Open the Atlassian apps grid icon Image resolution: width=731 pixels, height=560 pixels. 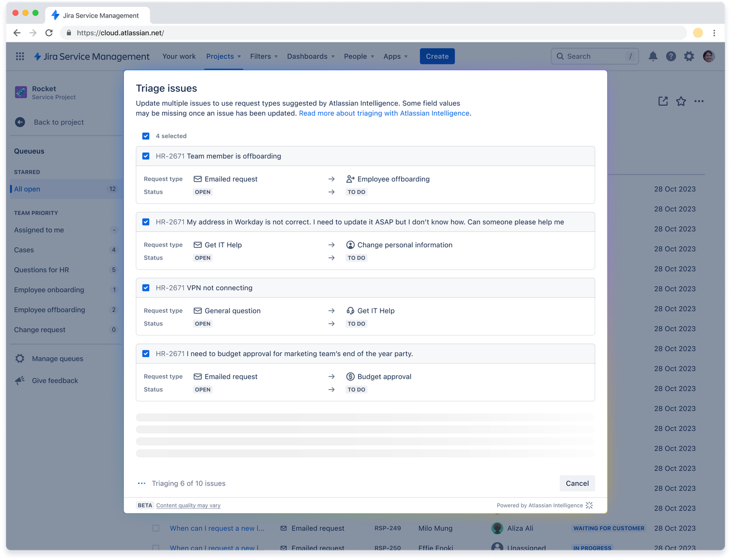(20, 56)
